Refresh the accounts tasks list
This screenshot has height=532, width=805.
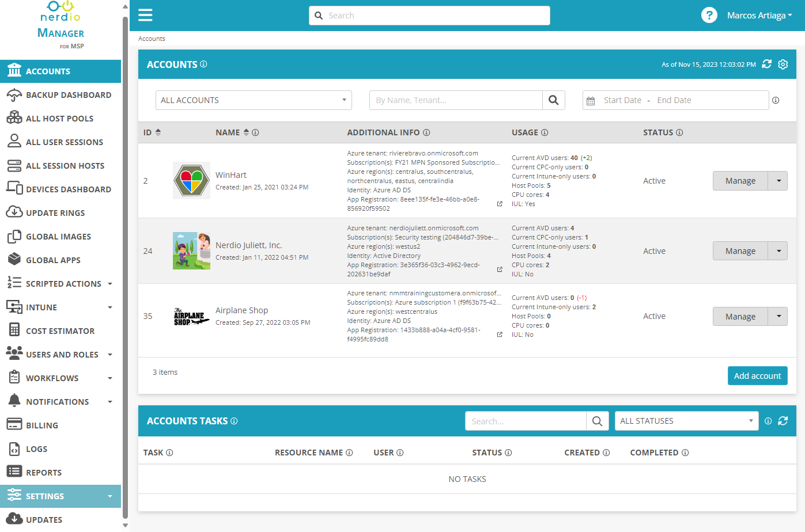[x=783, y=421]
